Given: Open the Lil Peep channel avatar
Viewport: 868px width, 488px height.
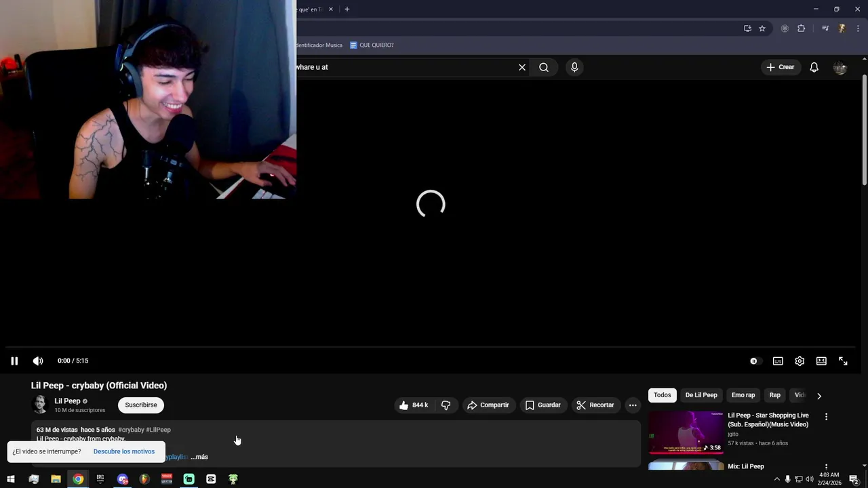Looking at the screenshot, I should click(41, 405).
